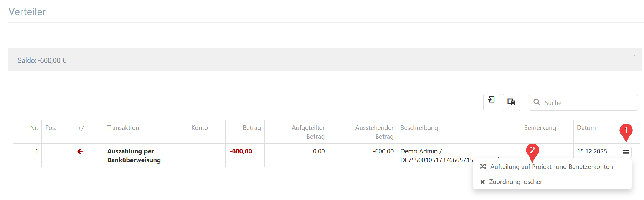Click the Betrag column header
Screen dimensions: 644x200
coord(252,128)
